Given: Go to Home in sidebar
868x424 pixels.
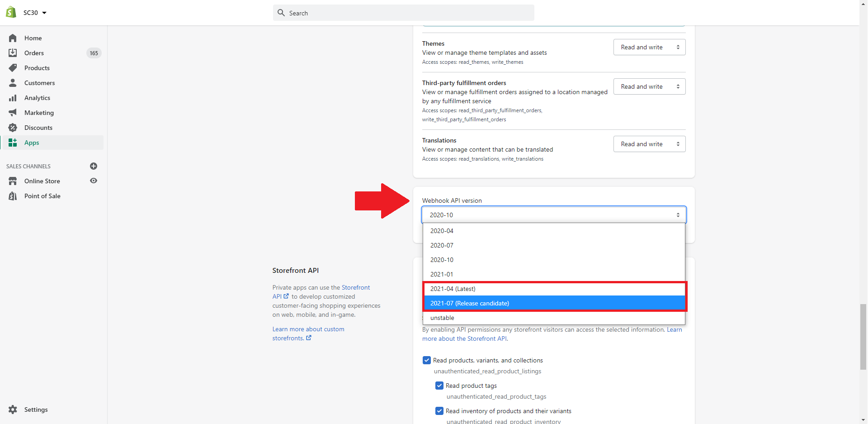Looking at the screenshot, I should pyautogui.click(x=33, y=38).
